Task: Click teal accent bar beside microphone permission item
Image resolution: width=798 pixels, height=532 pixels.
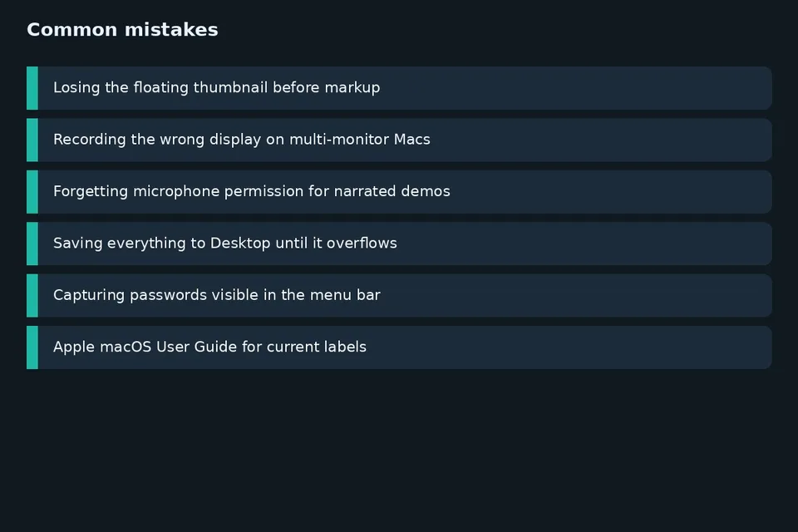Action: (32, 192)
